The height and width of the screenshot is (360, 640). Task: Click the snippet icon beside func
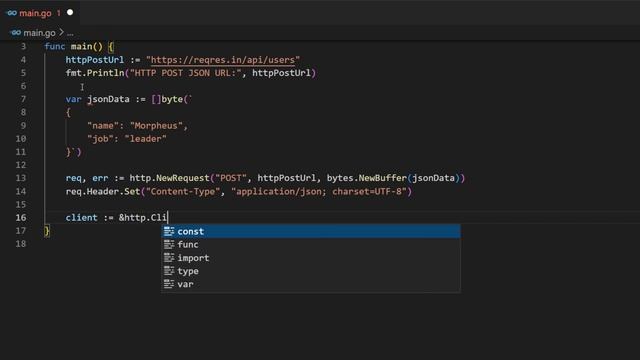(x=169, y=244)
